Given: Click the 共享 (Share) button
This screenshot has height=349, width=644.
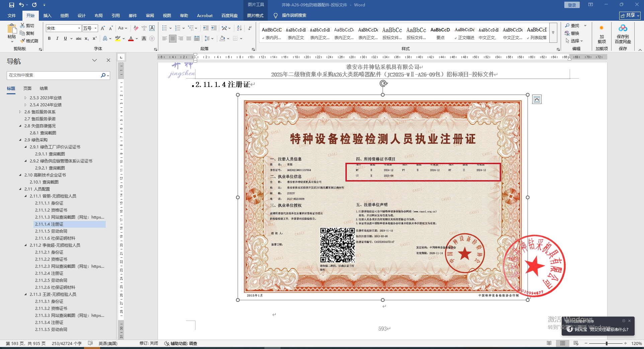Looking at the screenshot, I should point(630,15).
